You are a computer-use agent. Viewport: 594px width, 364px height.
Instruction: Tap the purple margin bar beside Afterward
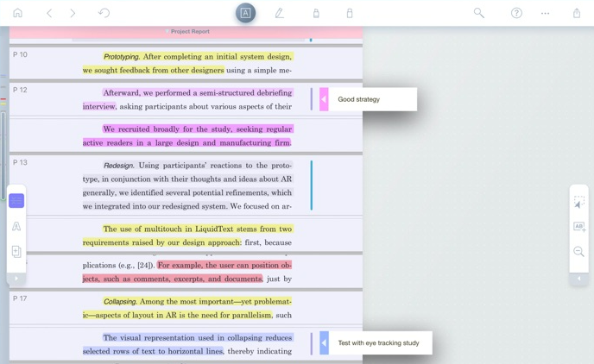click(x=312, y=99)
